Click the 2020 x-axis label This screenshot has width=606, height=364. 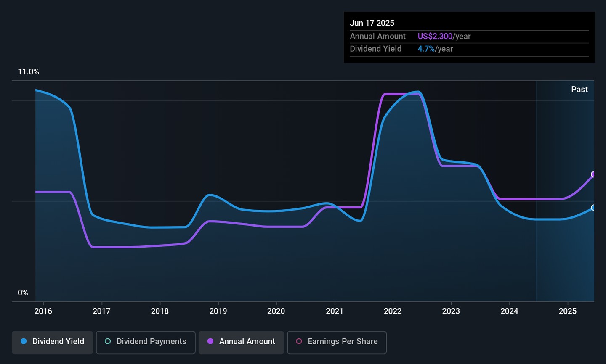pos(276,311)
